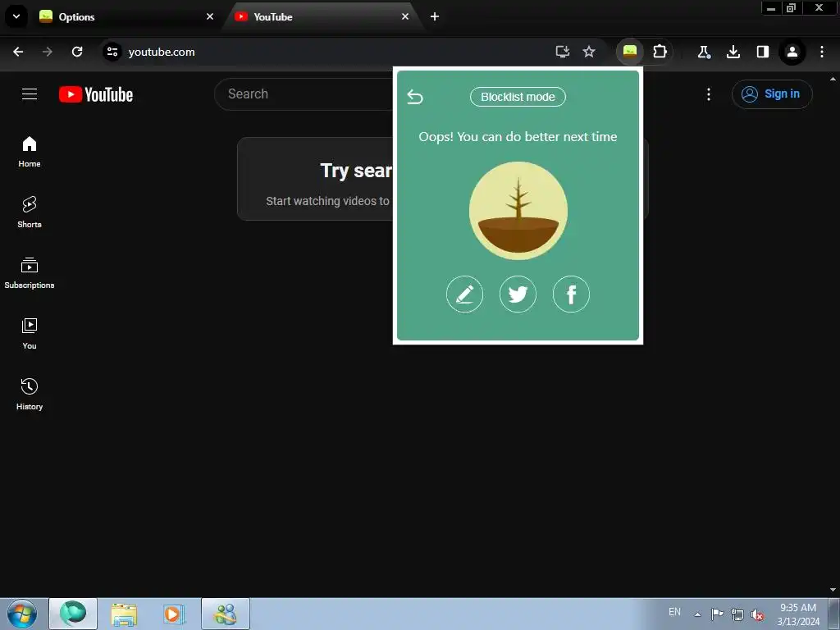
Task: Switch to the Options tab
Action: pyautogui.click(x=126, y=16)
